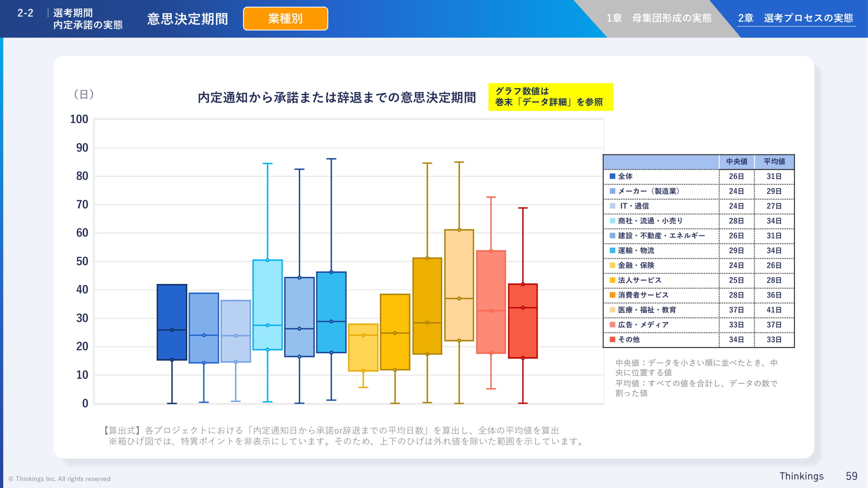Screen dimensions: 868x488
Task: Click the 中央値 definition note
Action: 697,368
